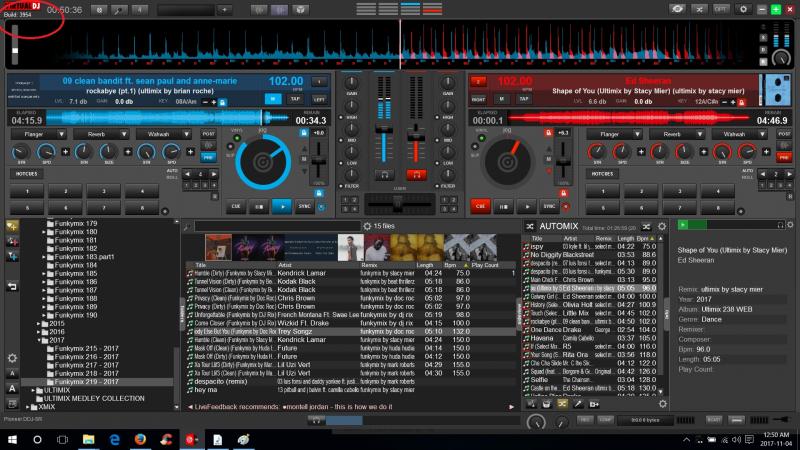Move the crossfader

[x=397, y=203]
